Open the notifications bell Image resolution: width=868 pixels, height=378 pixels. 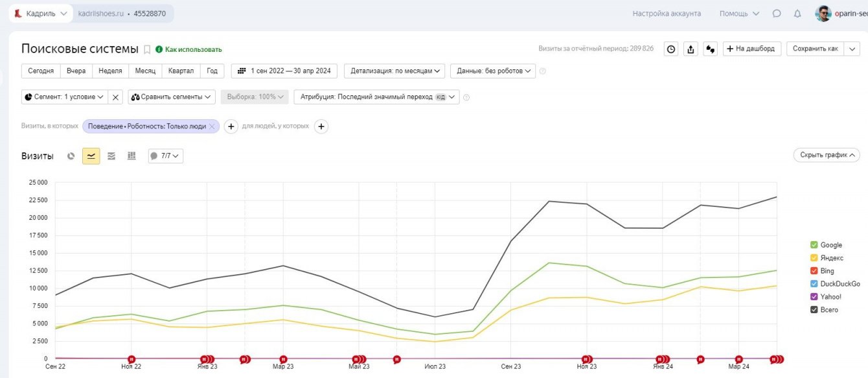[797, 14]
